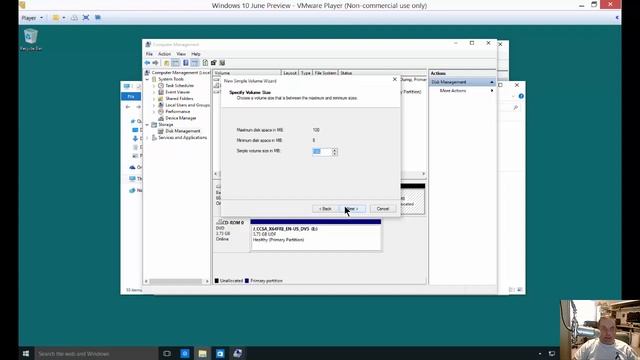Image resolution: width=640 pixels, height=360 pixels.
Task: Collapse the Storage tree node
Action: point(147,124)
